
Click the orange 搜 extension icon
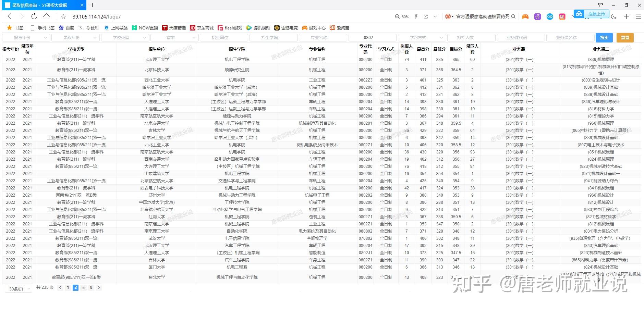pos(562,16)
